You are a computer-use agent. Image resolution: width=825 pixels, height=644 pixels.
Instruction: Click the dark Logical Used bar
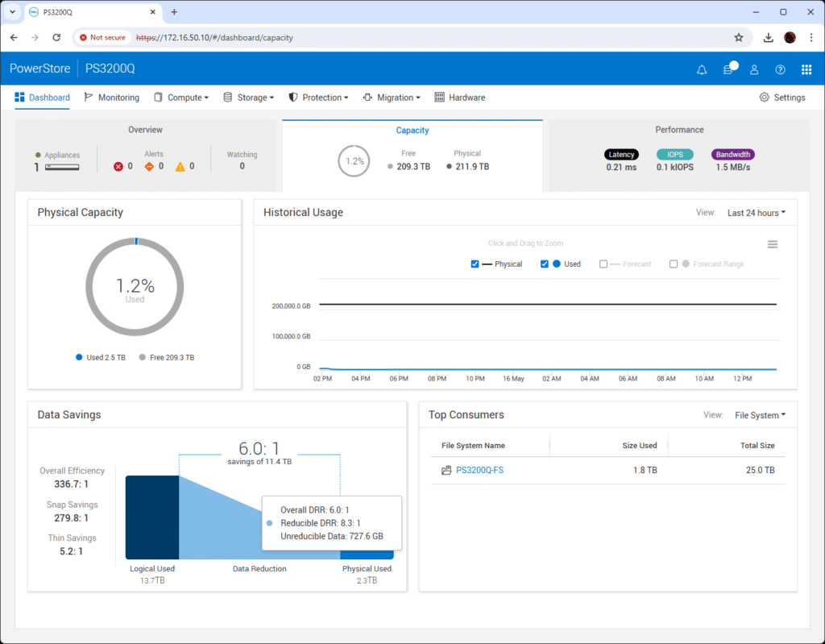[x=152, y=517]
